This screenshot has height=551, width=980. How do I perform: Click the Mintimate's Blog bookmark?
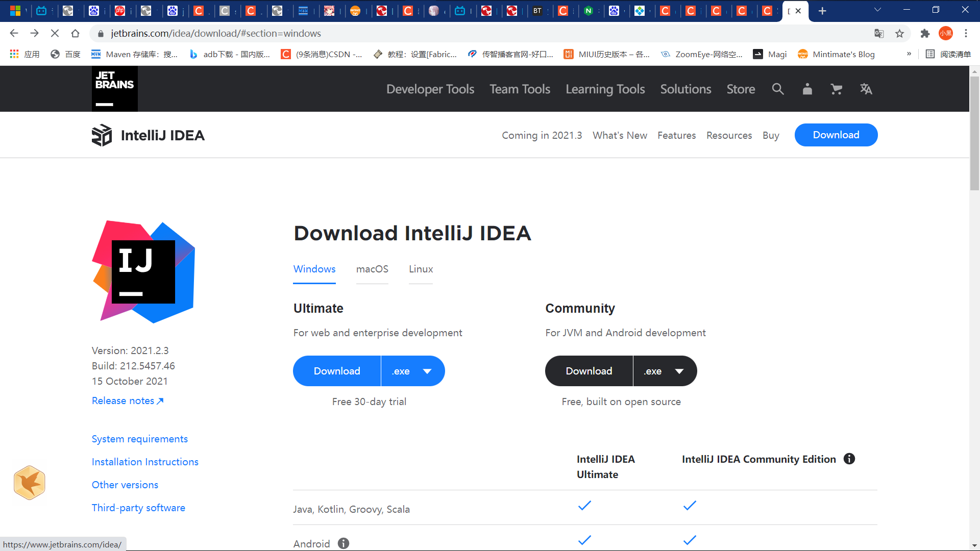(x=836, y=54)
